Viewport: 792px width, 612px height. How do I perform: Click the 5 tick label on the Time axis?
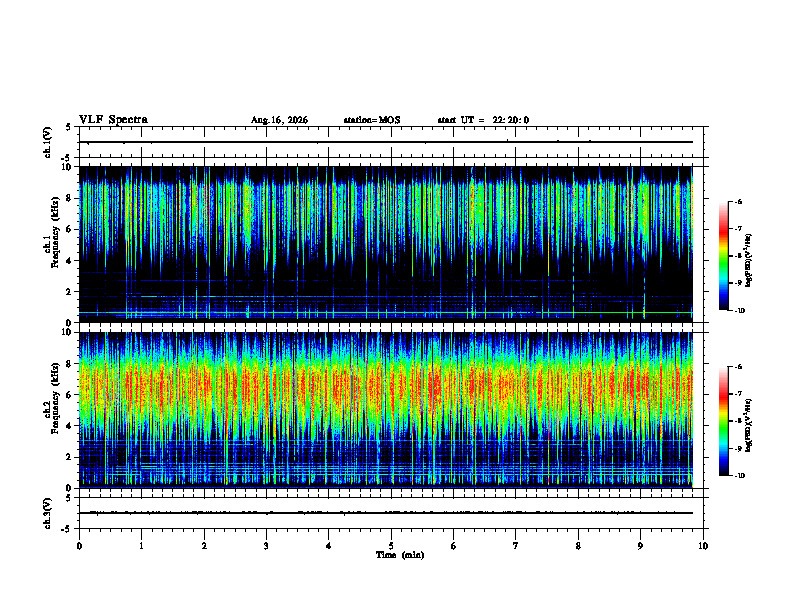(391, 546)
